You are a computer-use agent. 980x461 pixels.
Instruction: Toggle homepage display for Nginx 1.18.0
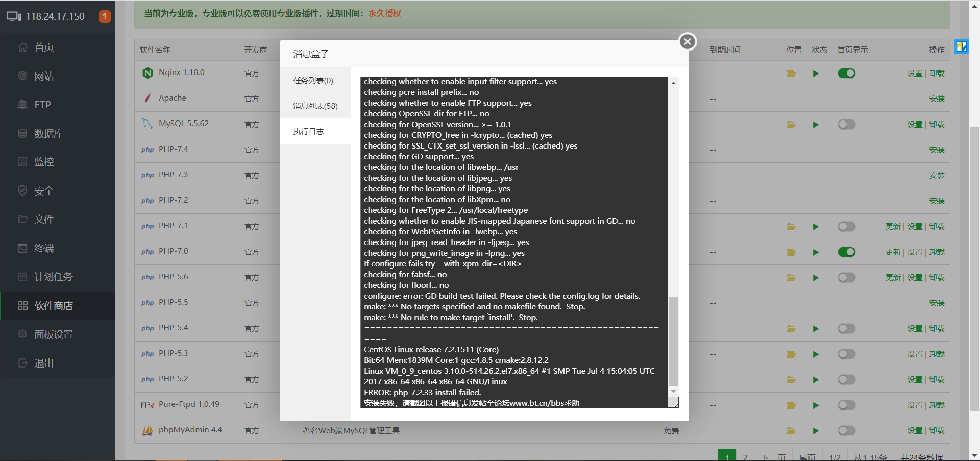click(846, 73)
